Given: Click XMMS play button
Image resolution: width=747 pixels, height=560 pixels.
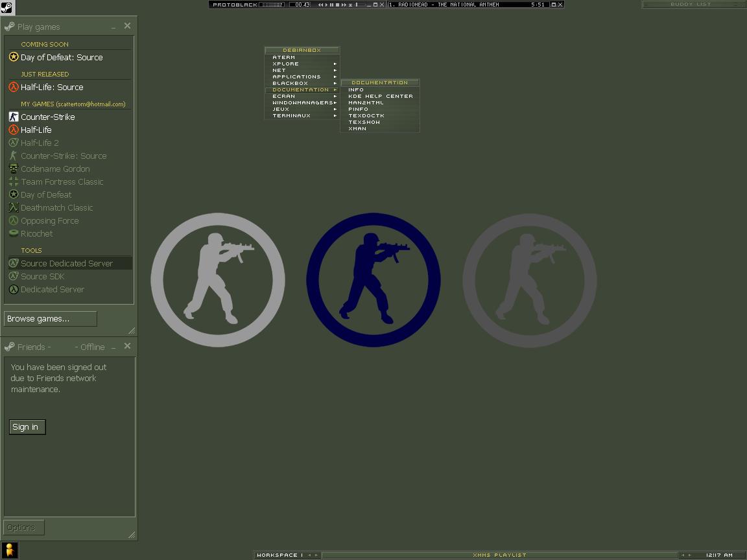Looking at the screenshot, I should coord(326,5).
